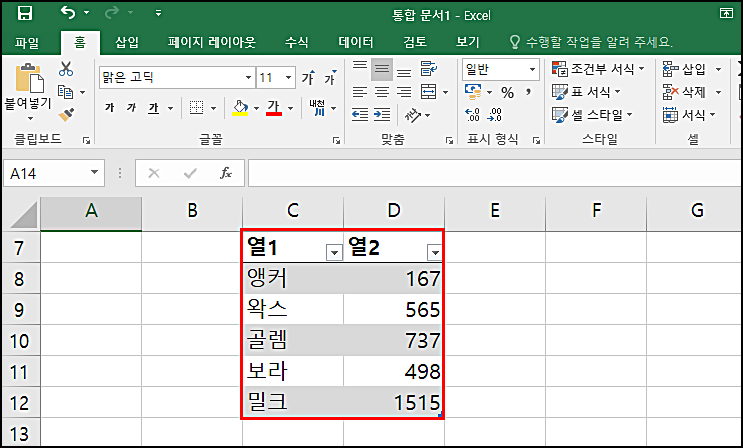
Task: Toggle italic formatting
Action: tap(131, 108)
